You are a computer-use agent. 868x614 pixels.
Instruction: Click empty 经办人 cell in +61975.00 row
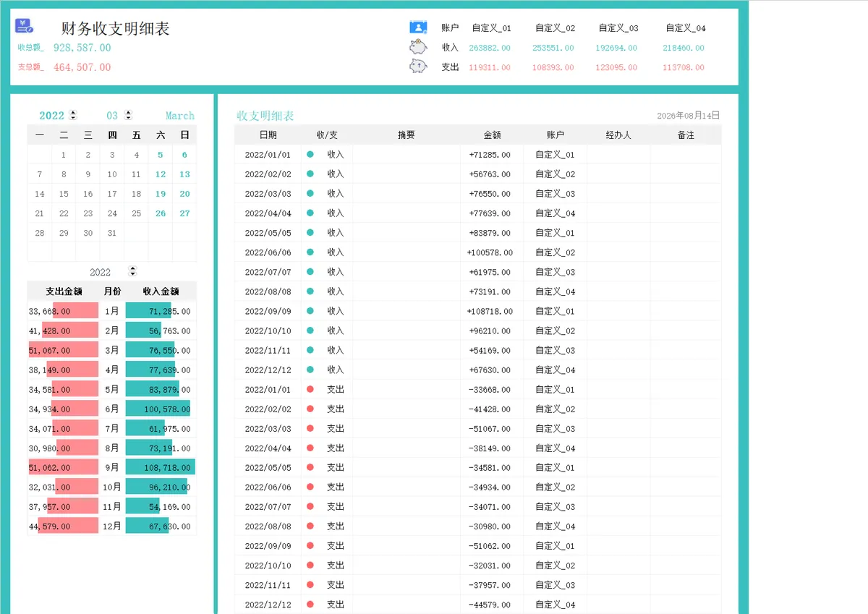click(618, 272)
